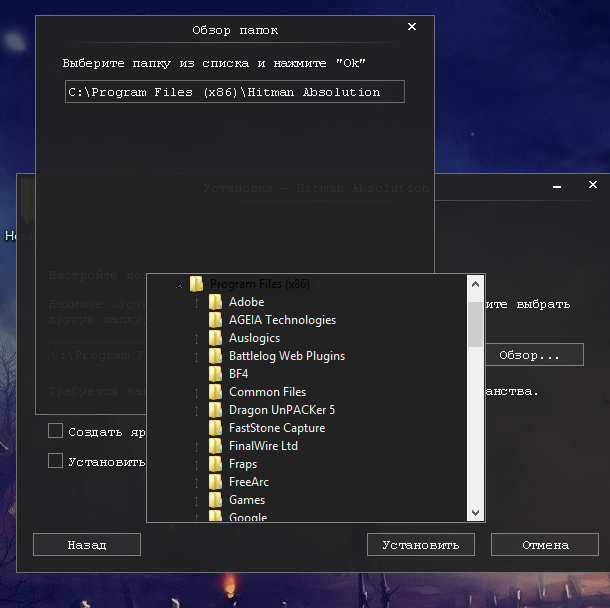This screenshot has height=608, width=610.
Task: Minimize the Hitman Absolution installer window
Action: pyautogui.click(x=557, y=187)
